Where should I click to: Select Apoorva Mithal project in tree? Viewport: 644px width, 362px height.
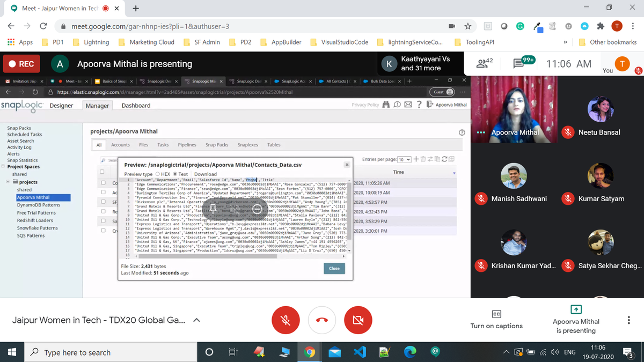(43, 197)
